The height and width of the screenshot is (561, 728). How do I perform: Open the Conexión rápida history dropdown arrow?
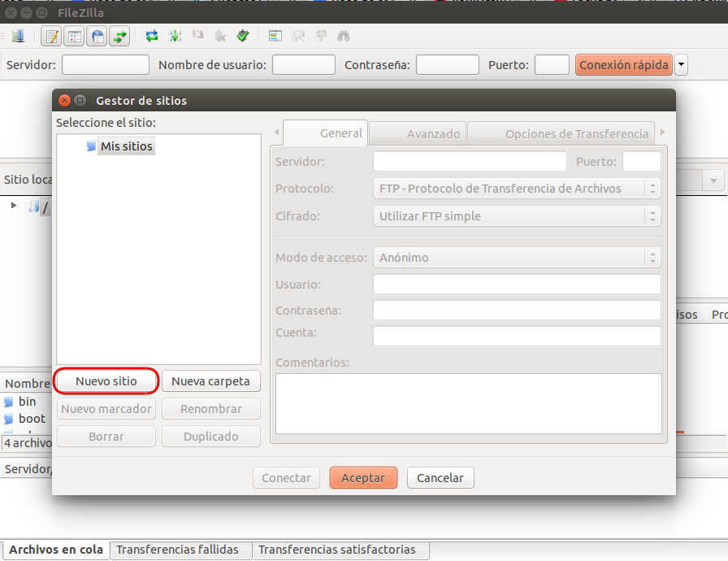(x=681, y=64)
